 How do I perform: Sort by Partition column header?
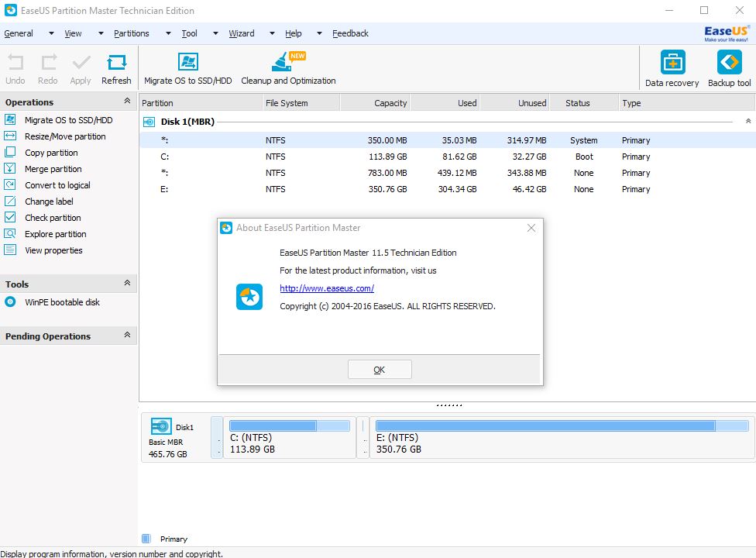click(201, 103)
